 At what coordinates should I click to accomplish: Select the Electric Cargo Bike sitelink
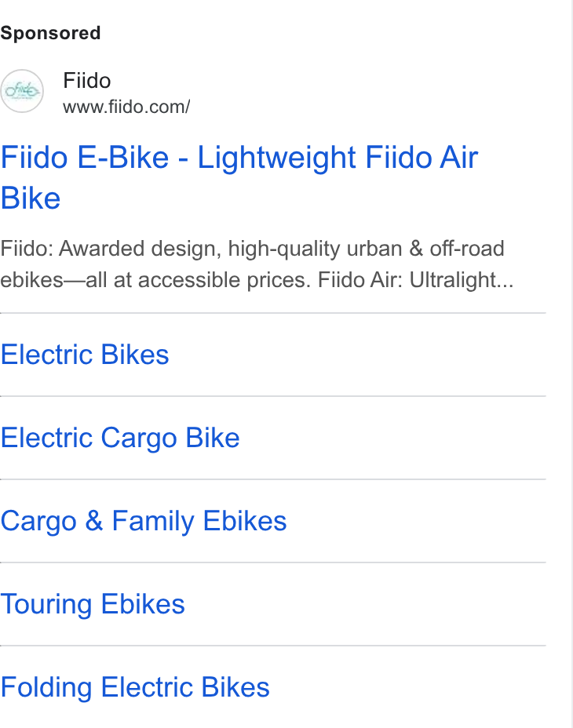click(120, 438)
